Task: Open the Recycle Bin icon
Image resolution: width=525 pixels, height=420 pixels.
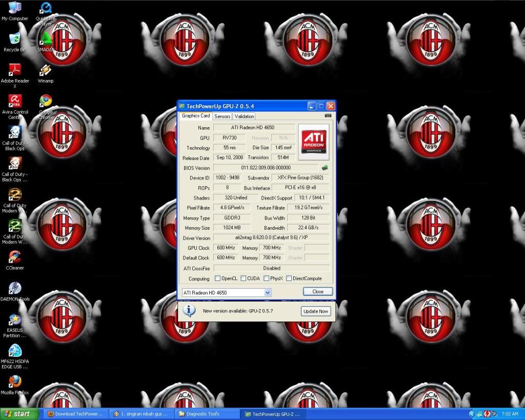Action: (15, 43)
